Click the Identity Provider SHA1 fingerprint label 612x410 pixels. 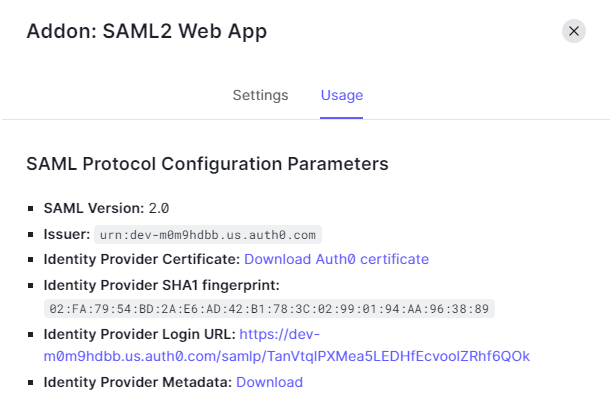162,285
